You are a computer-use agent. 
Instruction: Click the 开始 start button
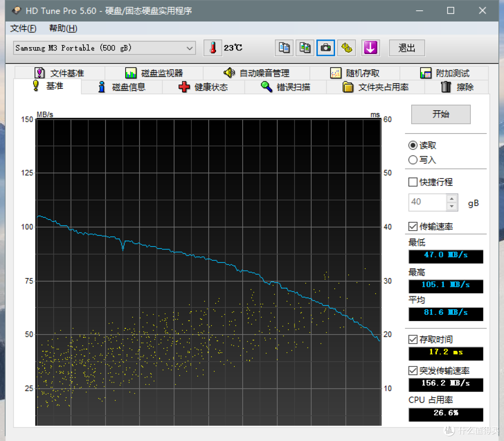[x=441, y=114]
